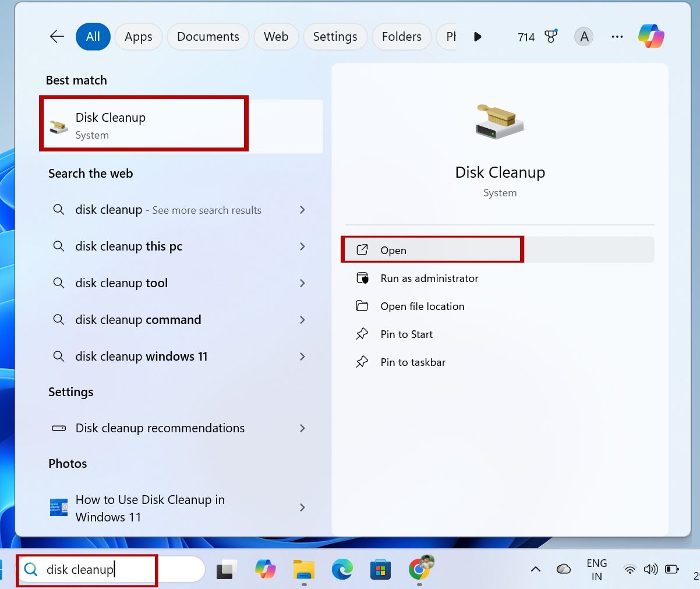
Task: Pin Disk Cleanup to taskbar
Action: coord(413,362)
